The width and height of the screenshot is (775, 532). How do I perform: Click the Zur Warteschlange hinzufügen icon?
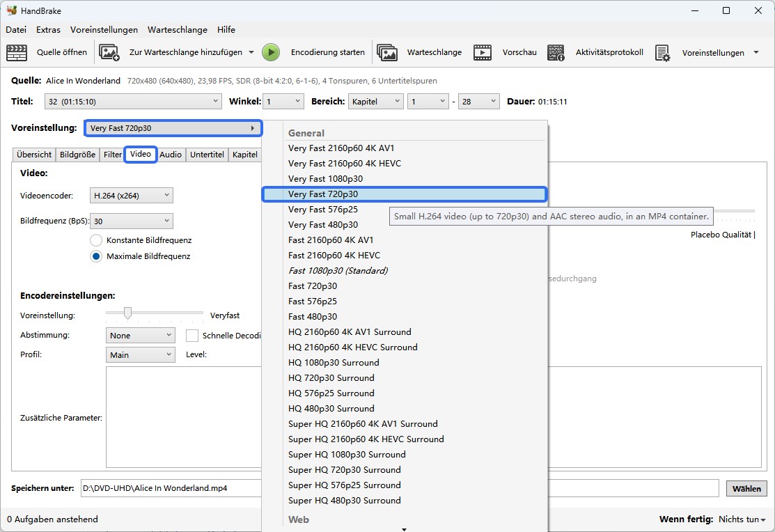point(109,52)
